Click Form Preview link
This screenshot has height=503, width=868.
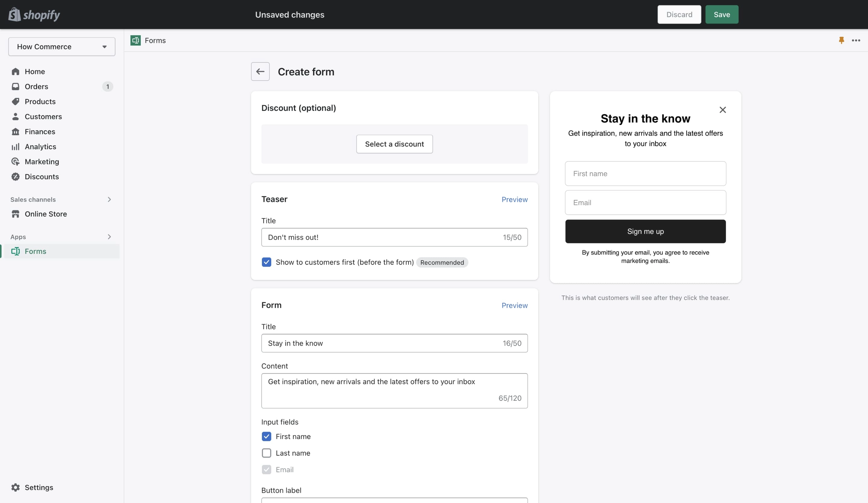(514, 305)
